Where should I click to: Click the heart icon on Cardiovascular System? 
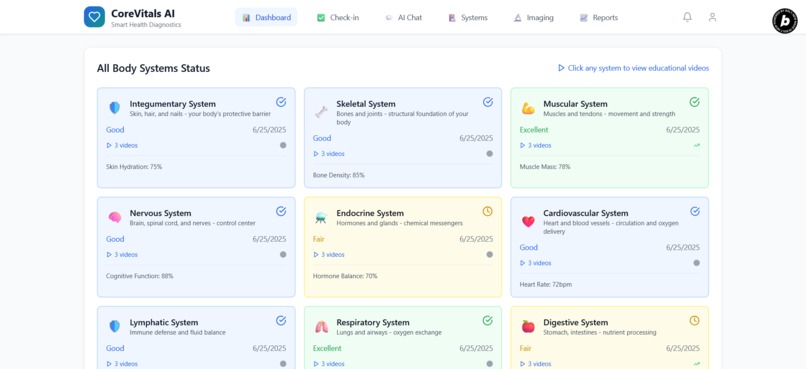[x=528, y=222]
